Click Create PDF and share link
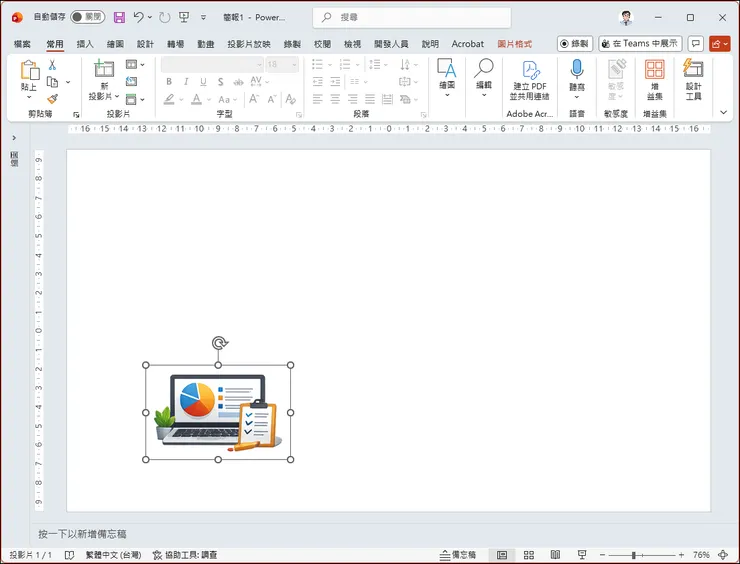The width and height of the screenshot is (740, 564). click(x=530, y=80)
